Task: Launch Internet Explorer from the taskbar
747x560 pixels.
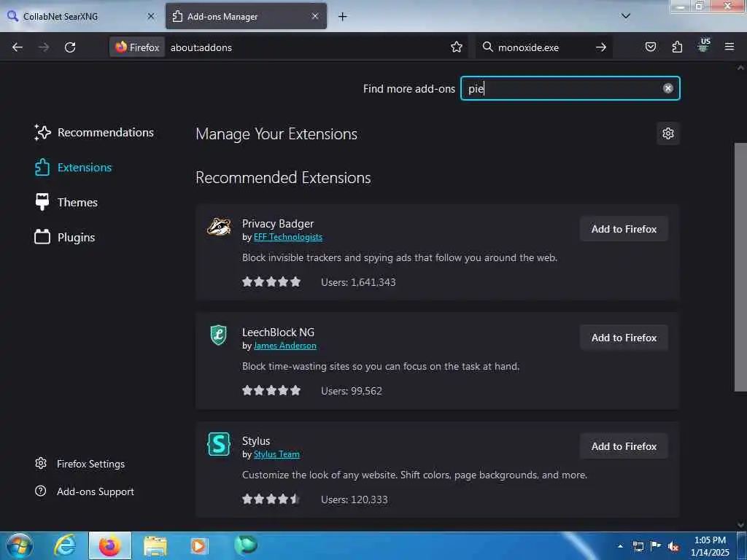Action: tap(65, 545)
